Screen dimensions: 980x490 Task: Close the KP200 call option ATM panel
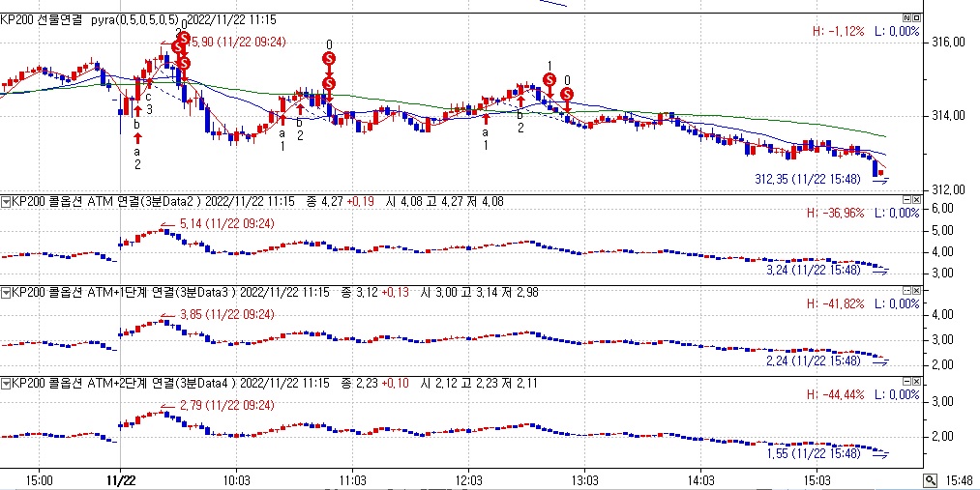click(x=916, y=199)
